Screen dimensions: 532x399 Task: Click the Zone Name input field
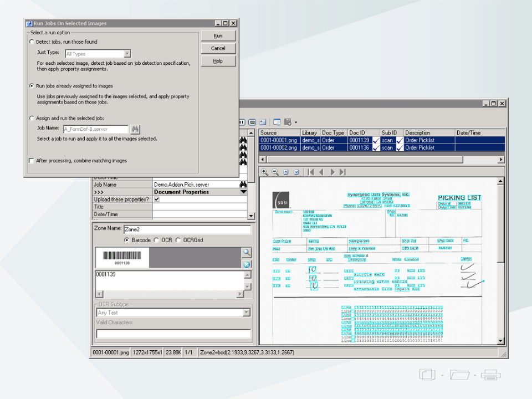(187, 229)
